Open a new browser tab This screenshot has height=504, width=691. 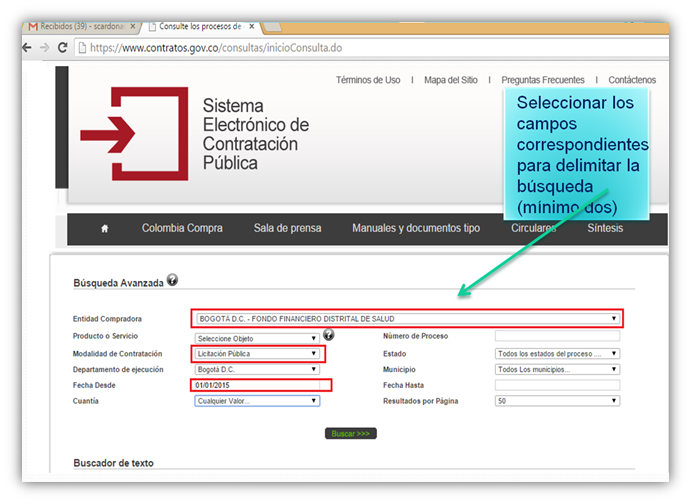[272, 27]
